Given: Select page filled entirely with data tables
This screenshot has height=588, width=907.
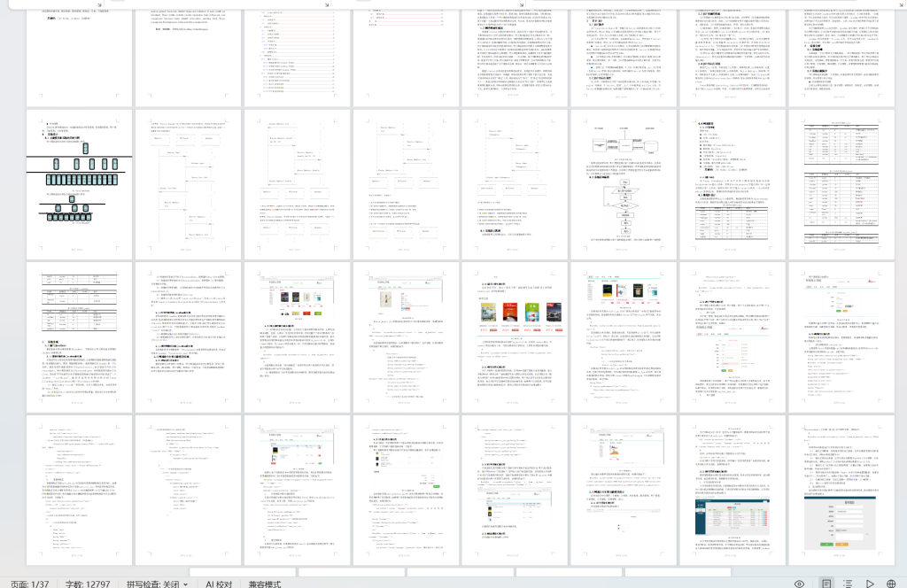Looking at the screenshot, I should 841,184.
